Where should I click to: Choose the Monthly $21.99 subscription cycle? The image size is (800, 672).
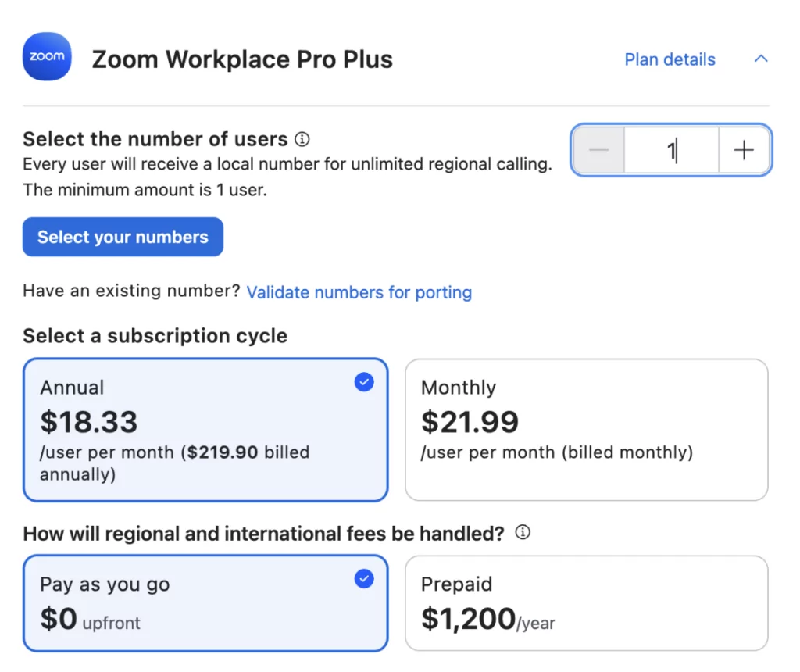(586, 430)
